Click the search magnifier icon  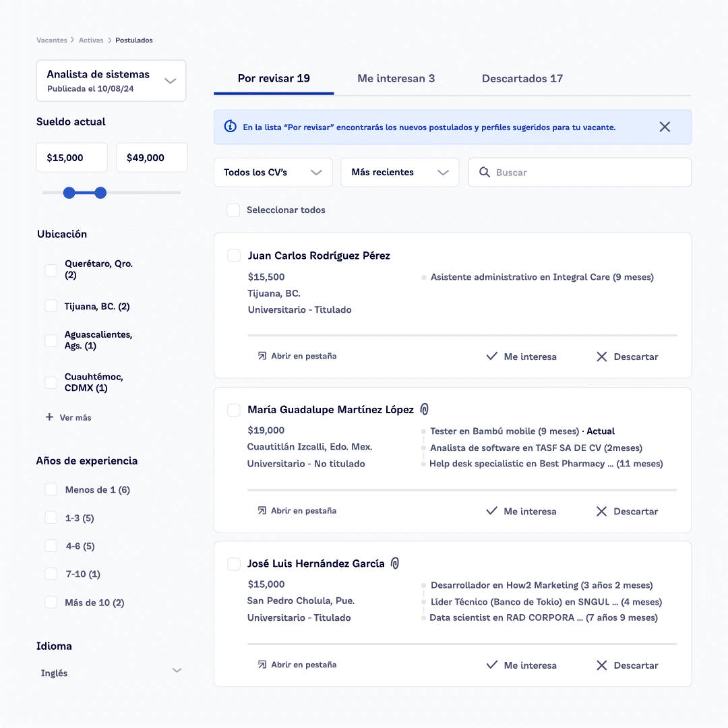[x=484, y=173]
